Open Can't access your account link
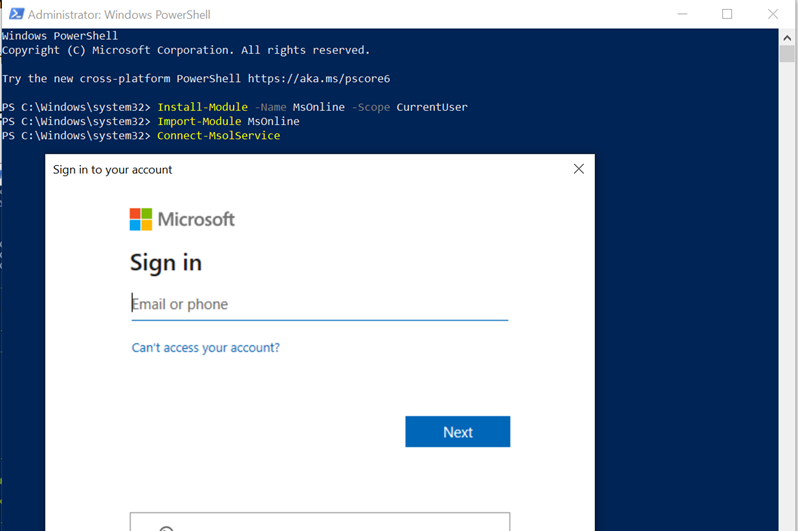Viewport: 798px width, 531px height. (x=206, y=348)
